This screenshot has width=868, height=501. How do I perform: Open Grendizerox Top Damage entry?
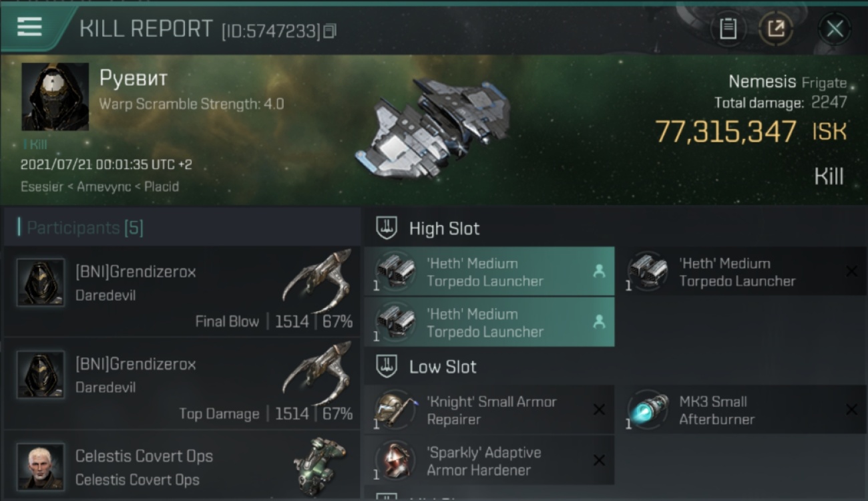coord(182,383)
